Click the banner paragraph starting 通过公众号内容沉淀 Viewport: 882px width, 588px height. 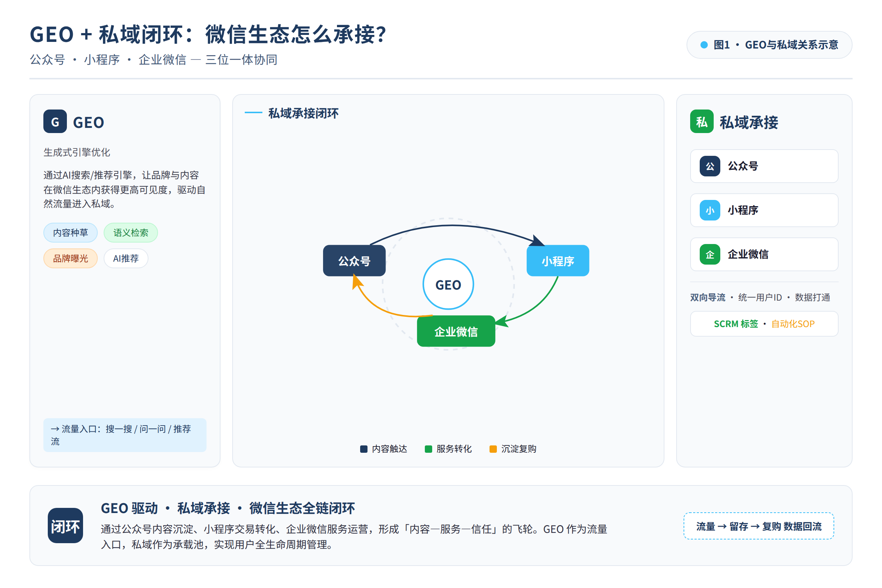pyautogui.click(x=354, y=537)
